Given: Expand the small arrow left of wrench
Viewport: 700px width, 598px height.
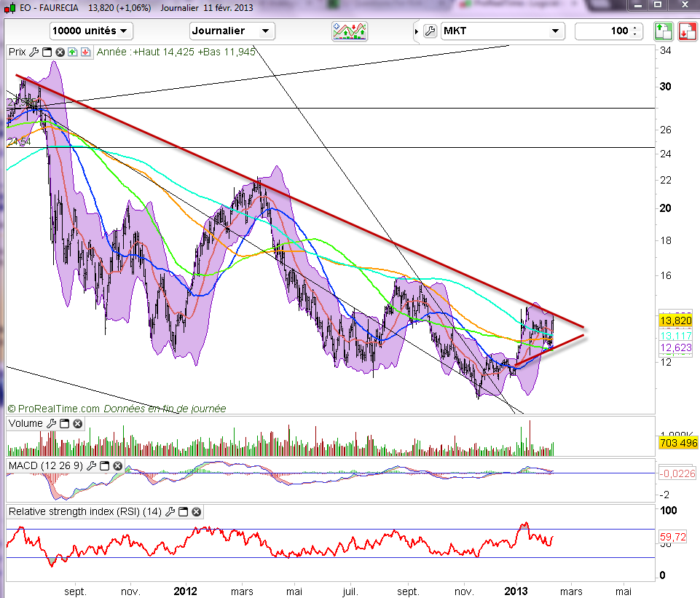Looking at the screenshot, I should 417,32.
